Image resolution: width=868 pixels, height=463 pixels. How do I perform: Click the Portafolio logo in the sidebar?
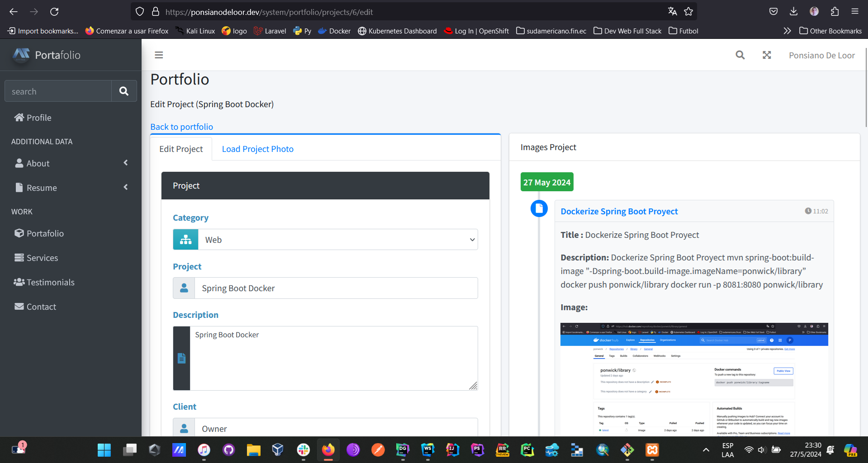47,55
